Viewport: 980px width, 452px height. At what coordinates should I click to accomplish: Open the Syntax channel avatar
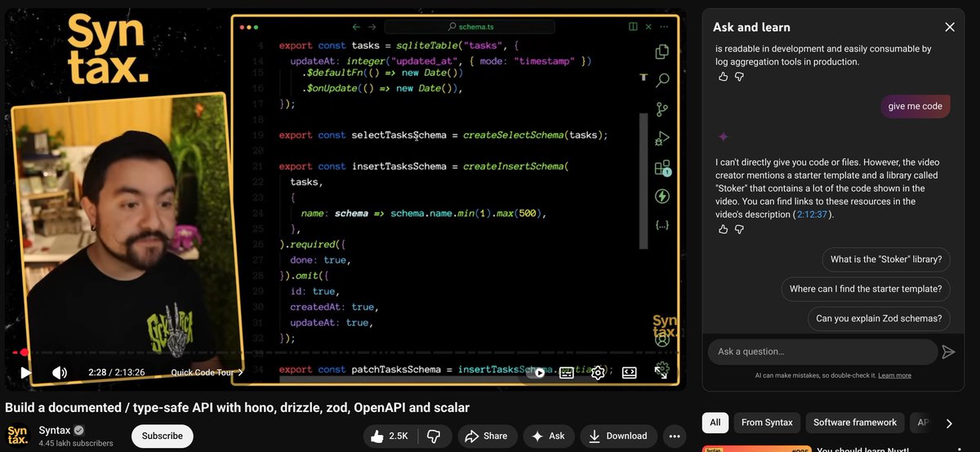pyautogui.click(x=17, y=436)
